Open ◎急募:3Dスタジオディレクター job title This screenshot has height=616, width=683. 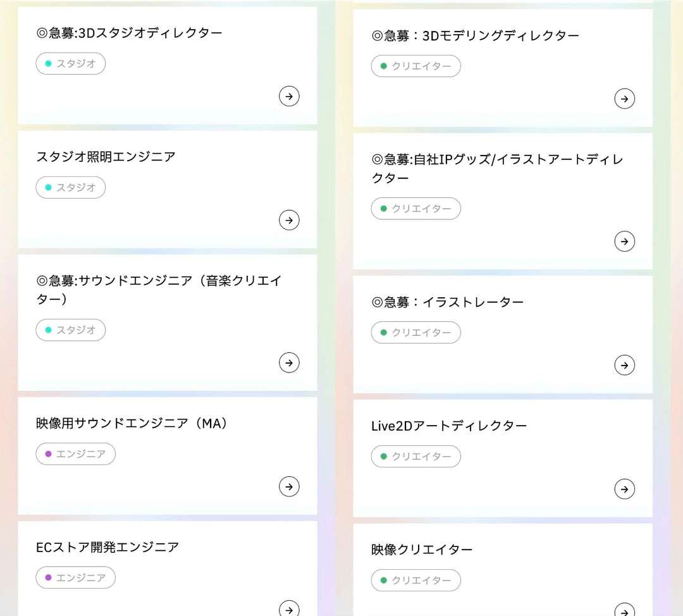pyautogui.click(x=129, y=33)
